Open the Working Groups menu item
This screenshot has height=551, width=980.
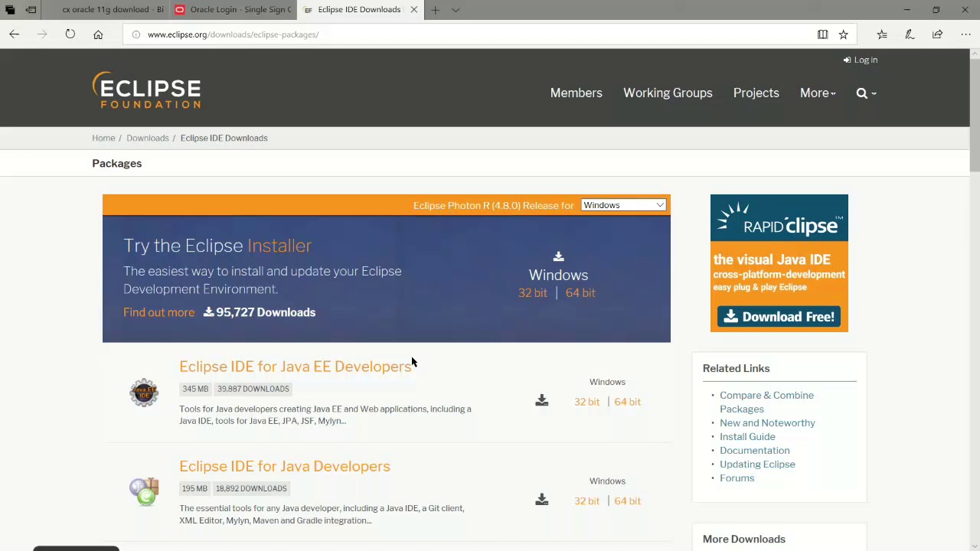pos(668,93)
